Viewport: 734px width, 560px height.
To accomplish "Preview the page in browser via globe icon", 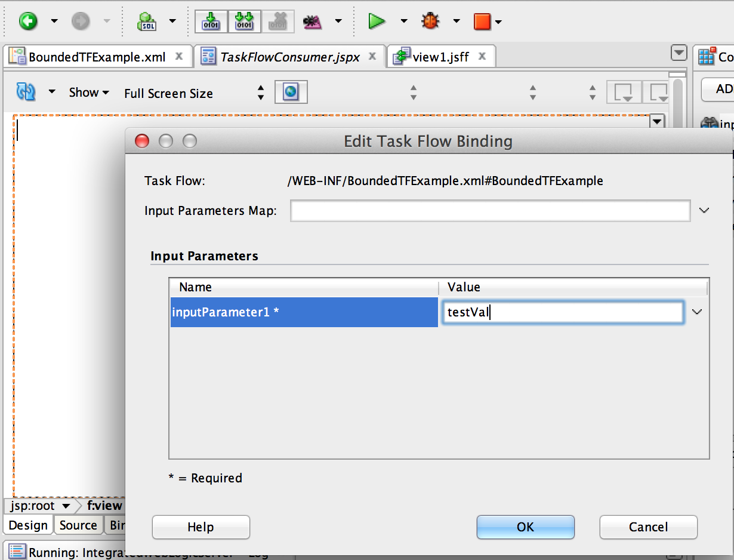I will click(x=291, y=92).
